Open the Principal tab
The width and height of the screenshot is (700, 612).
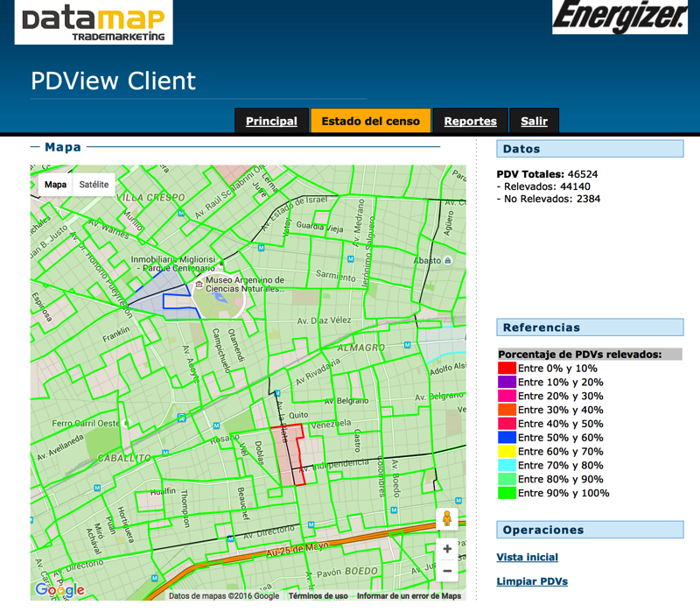pyautogui.click(x=271, y=122)
